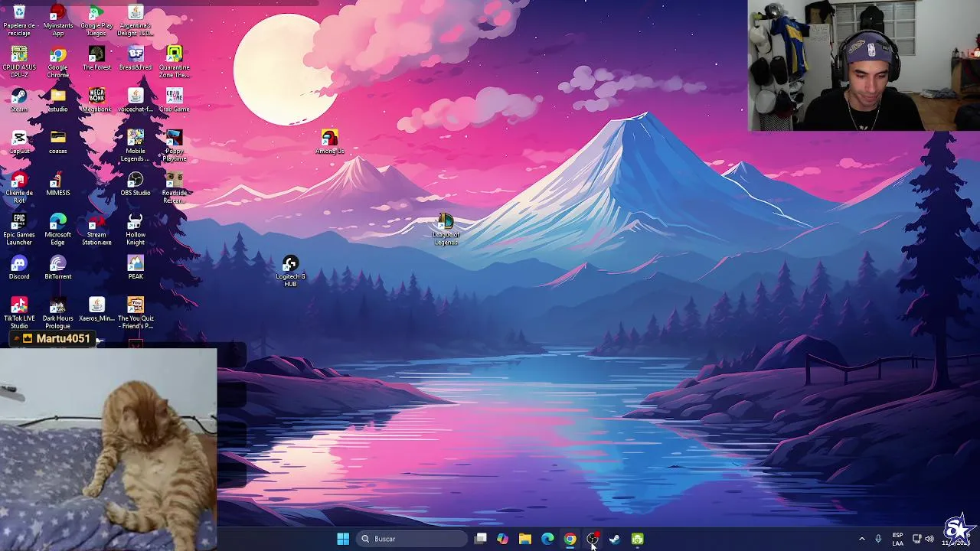The width and height of the screenshot is (980, 551).
Task: Select the CapCut desktop icon
Action: coord(19,142)
